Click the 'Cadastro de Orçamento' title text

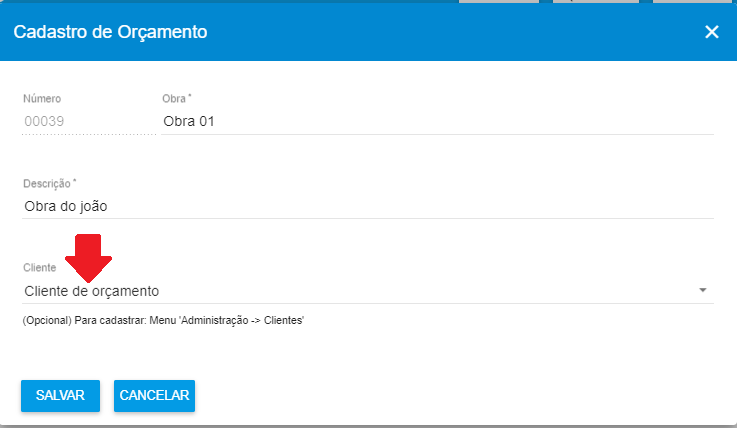pyautogui.click(x=110, y=32)
